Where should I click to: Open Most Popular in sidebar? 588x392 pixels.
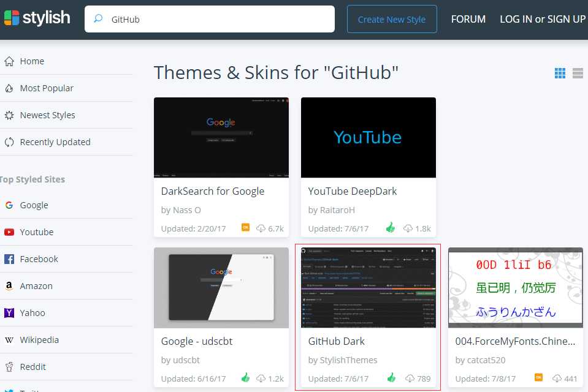(x=47, y=88)
